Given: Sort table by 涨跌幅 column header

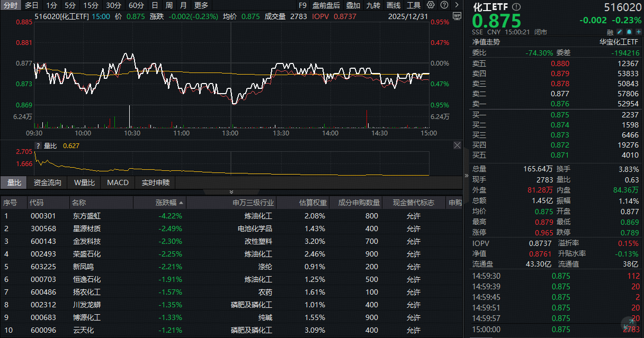Looking at the screenshot, I should click(166, 203).
